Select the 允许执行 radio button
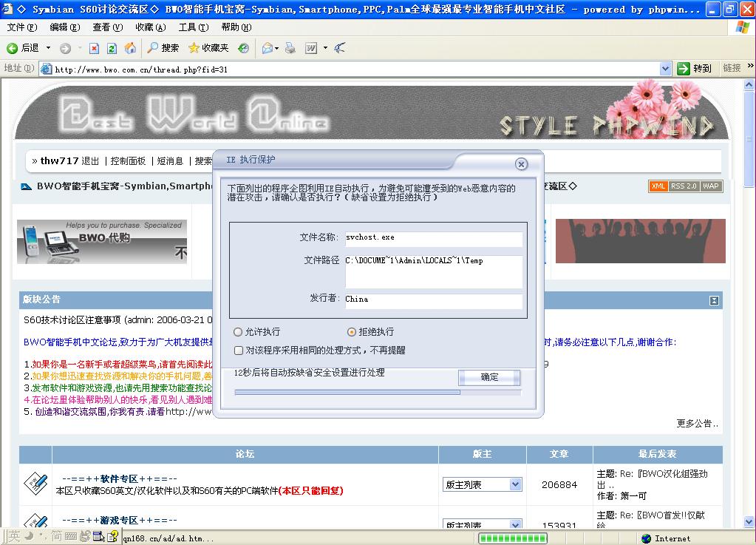Image resolution: width=756 pixels, height=545 pixels. pos(238,332)
